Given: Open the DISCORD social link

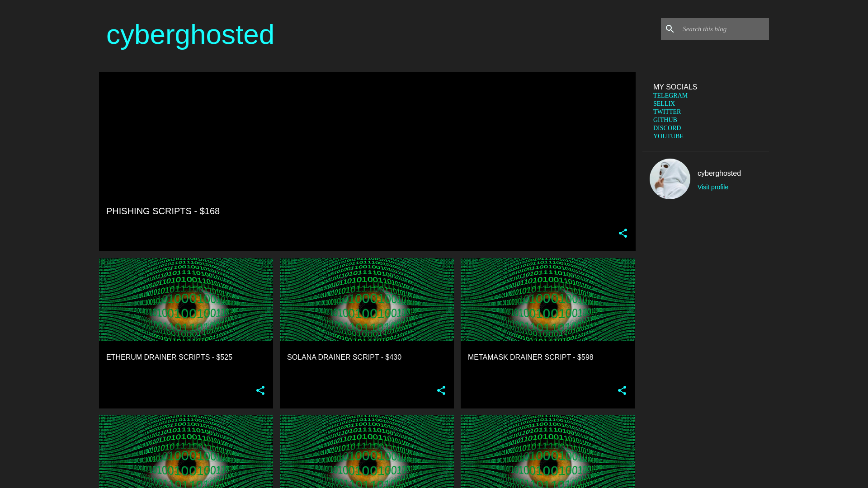Looking at the screenshot, I should [667, 128].
